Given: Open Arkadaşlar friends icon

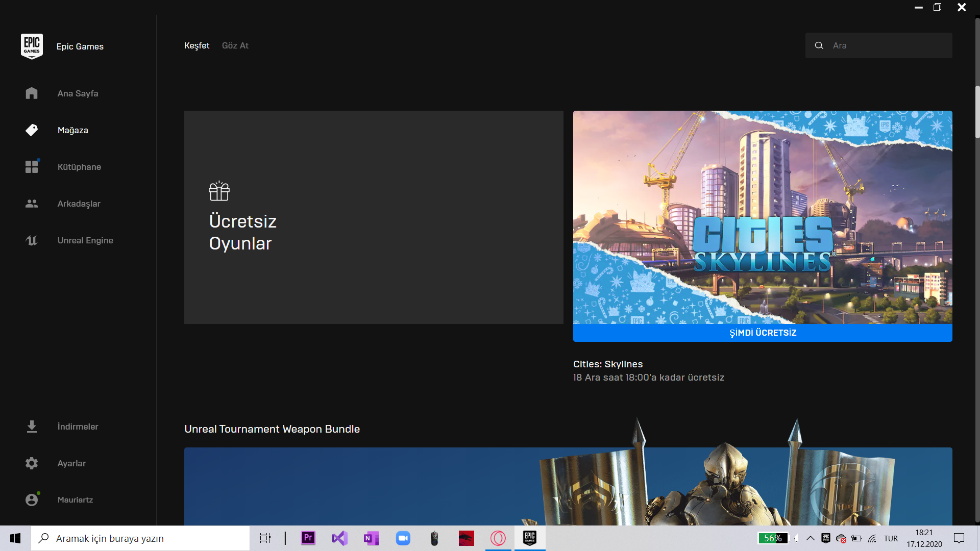Looking at the screenshot, I should pyautogui.click(x=32, y=204).
